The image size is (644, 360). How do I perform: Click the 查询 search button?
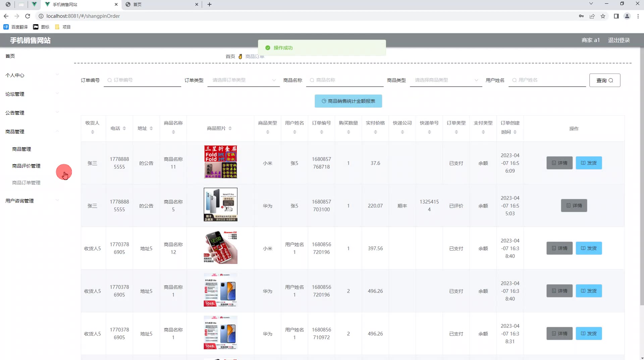coord(604,80)
